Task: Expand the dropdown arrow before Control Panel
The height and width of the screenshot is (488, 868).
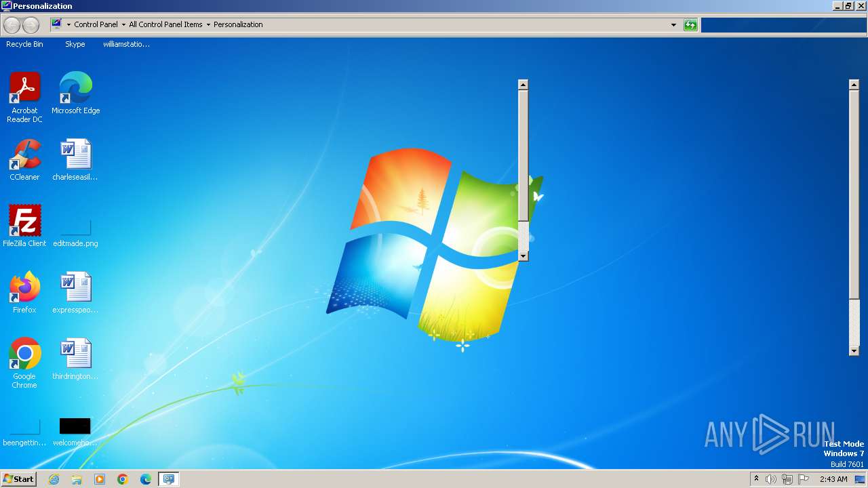Action: [x=68, y=24]
